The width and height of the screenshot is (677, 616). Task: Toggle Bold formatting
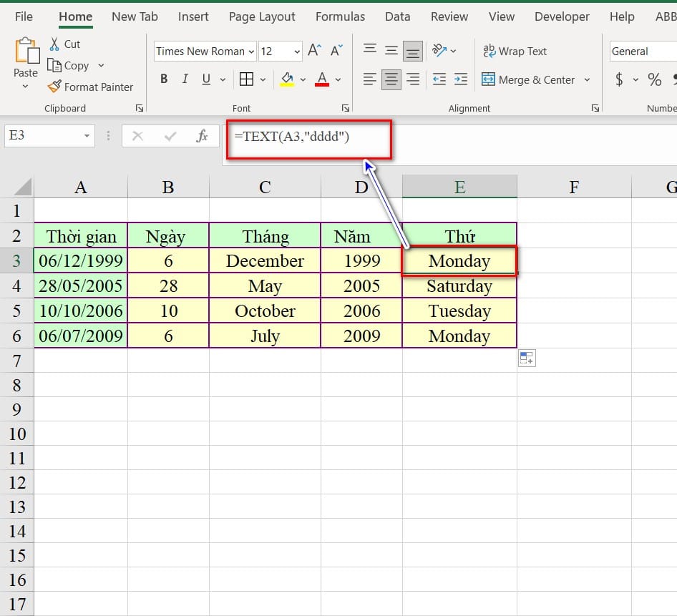pos(164,79)
